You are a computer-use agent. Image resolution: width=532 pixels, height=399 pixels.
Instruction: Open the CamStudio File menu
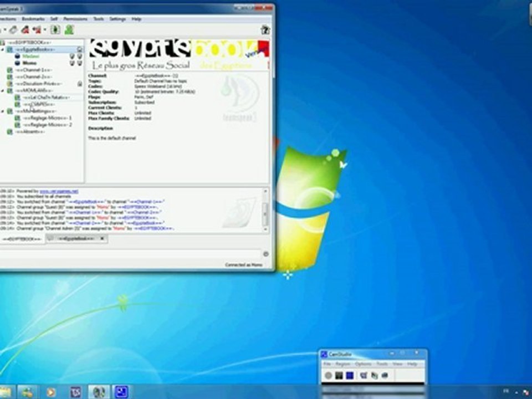point(327,364)
